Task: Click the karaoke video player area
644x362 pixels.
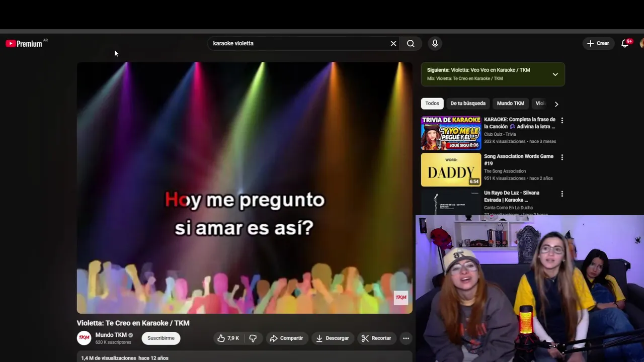Action: pyautogui.click(x=245, y=188)
